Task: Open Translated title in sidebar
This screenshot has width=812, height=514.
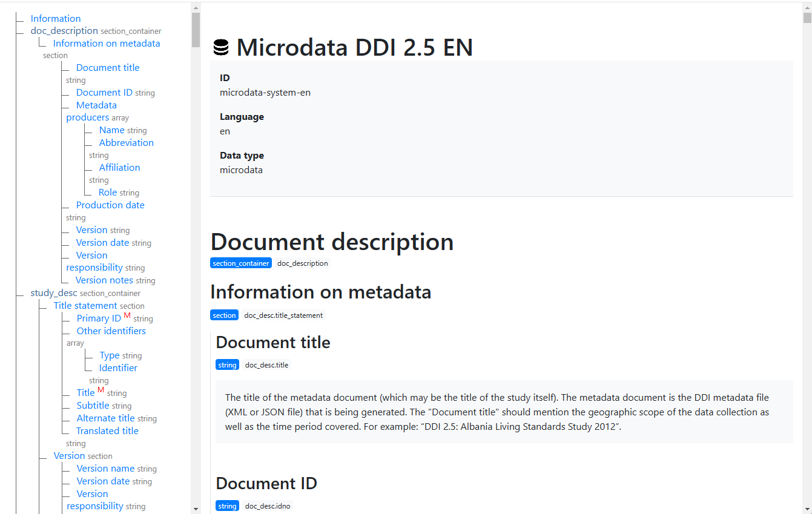Action: [x=107, y=431]
